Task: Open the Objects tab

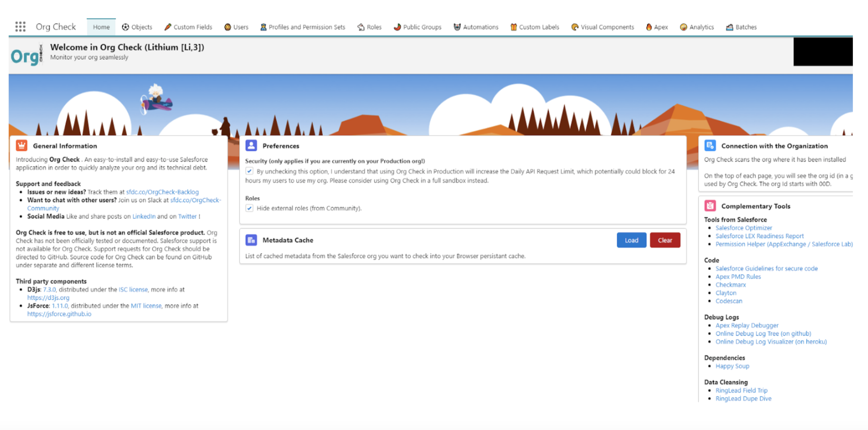Action: pos(137,27)
